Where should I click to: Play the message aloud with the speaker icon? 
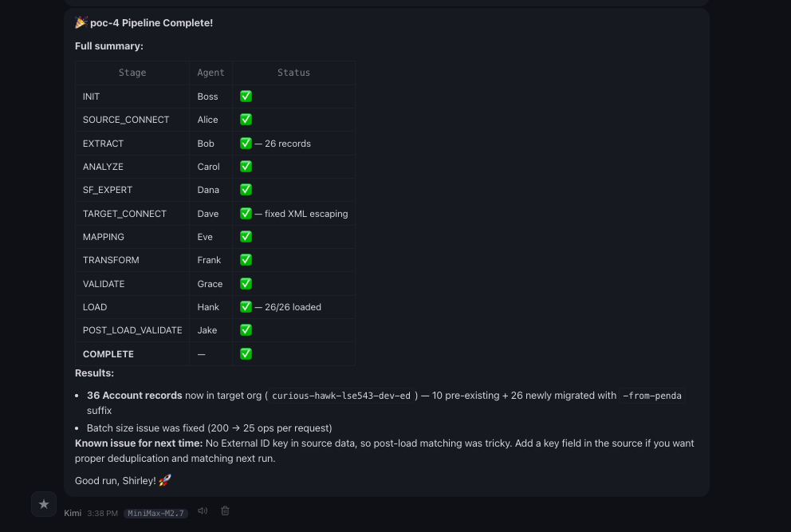203,511
